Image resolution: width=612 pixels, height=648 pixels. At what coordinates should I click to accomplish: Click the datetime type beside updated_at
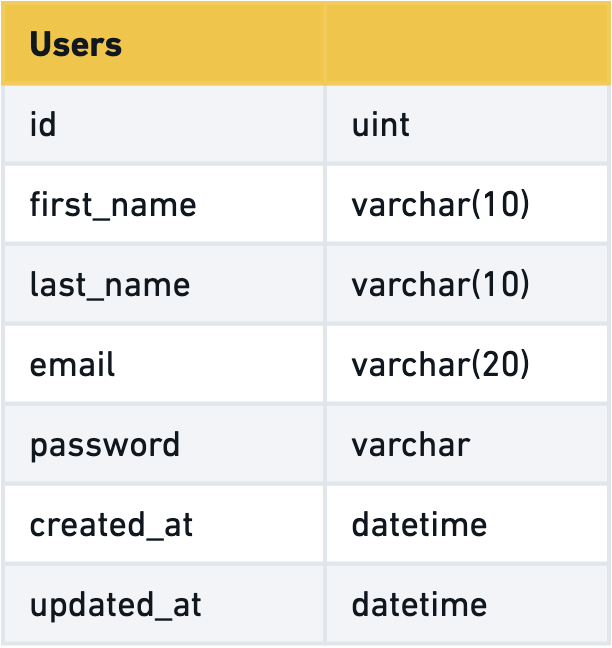point(419,605)
